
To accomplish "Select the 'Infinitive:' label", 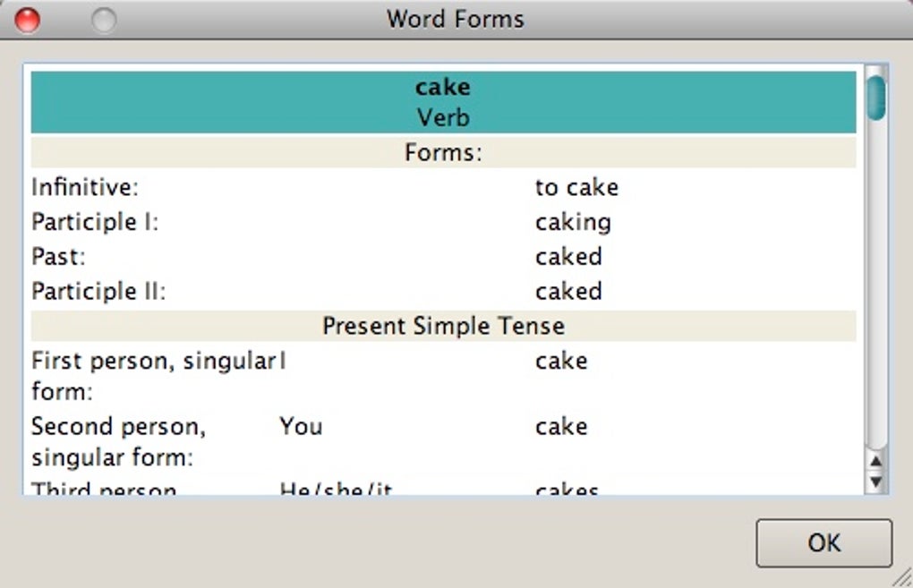I will pyautogui.click(x=85, y=188).
